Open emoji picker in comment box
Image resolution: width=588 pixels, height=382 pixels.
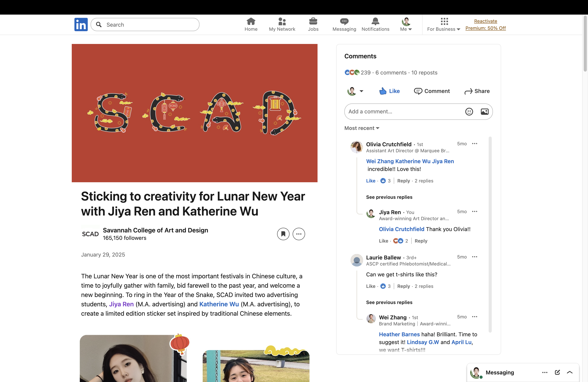click(x=469, y=112)
